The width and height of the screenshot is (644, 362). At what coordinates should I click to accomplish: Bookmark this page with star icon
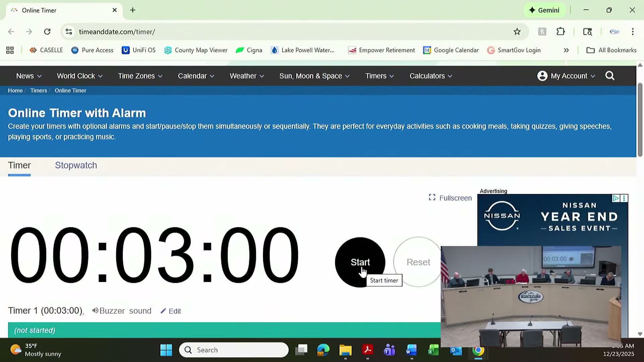517,32
